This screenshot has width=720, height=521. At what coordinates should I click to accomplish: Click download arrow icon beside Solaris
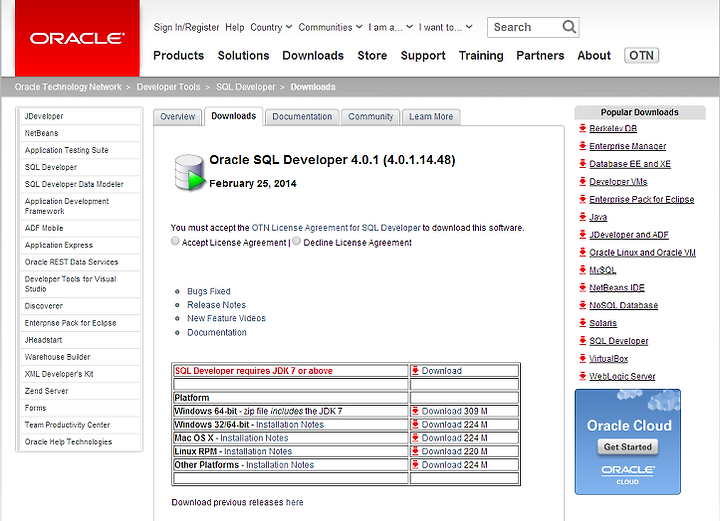pyautogui.click(x=583, y=323)
